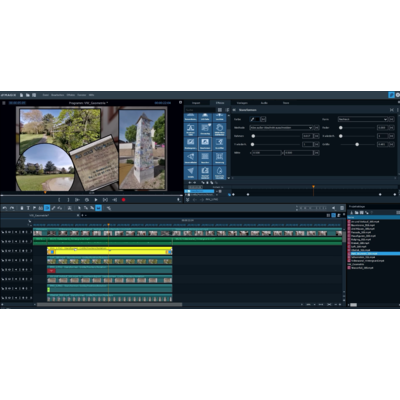Pick a colour with the Farbe eyedropper
Screen dimensions: 400x400
pyautogui.click(x=252, y=119)
